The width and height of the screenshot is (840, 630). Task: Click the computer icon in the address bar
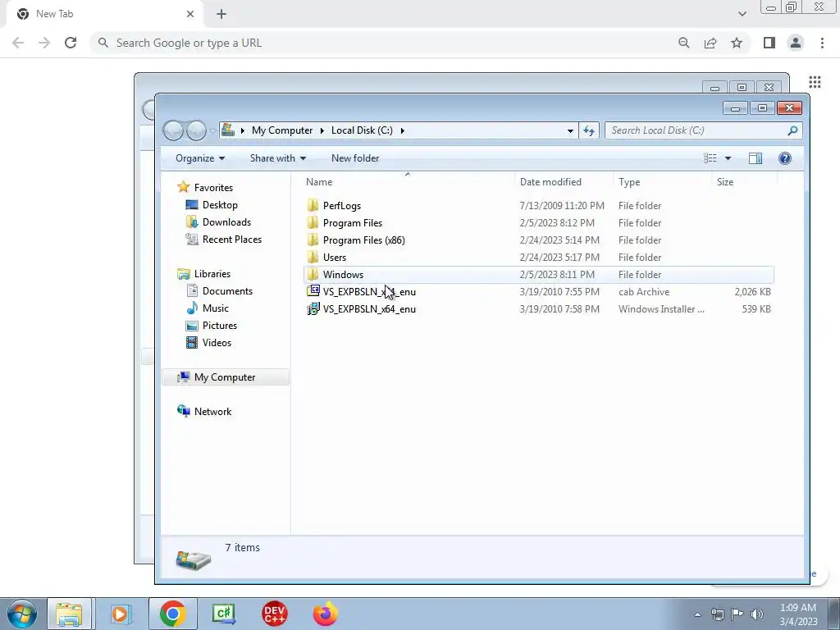(228, 130)
